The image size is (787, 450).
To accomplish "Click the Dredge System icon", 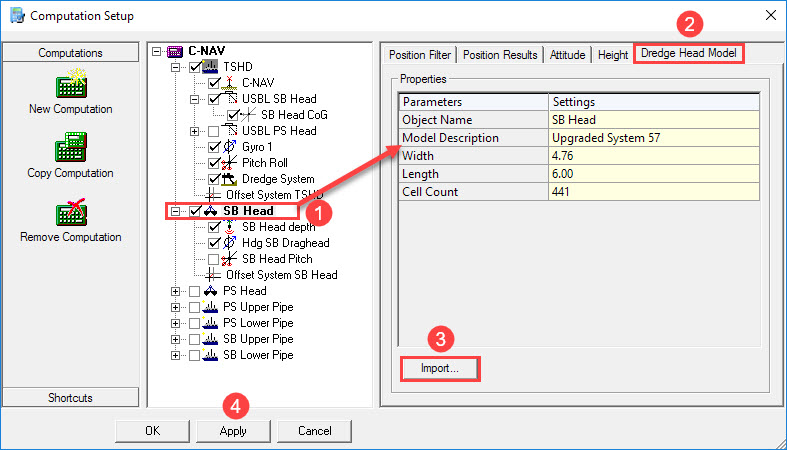I will tap(229, 179).
